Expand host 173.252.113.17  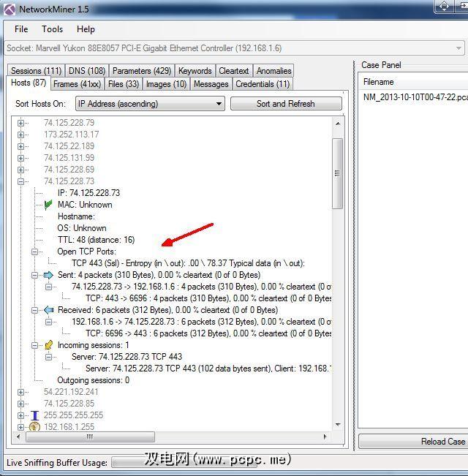click(x=20, y=135)
